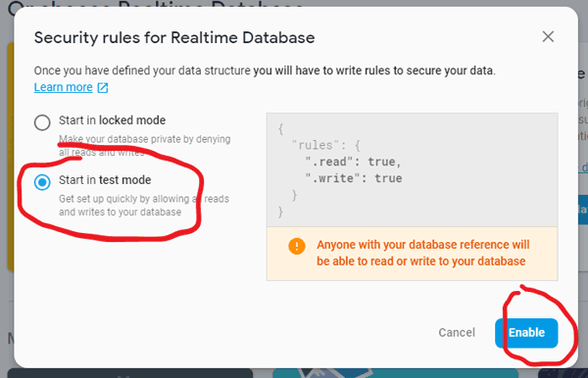Click the 'Start in locked mode' label text
Image resolution: width=588 pixels, height=378 pixels.
[112, 120]
